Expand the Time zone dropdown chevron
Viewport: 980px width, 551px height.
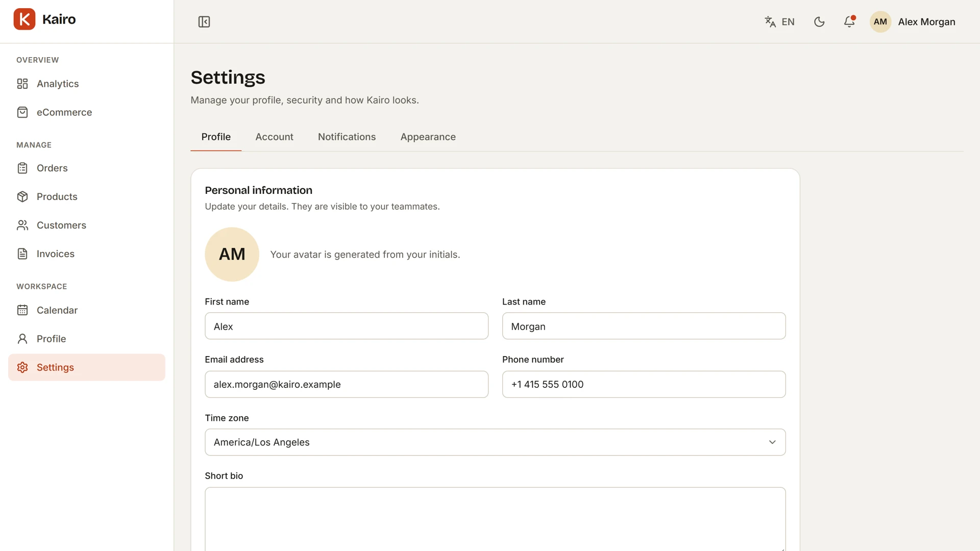point(772,442)
